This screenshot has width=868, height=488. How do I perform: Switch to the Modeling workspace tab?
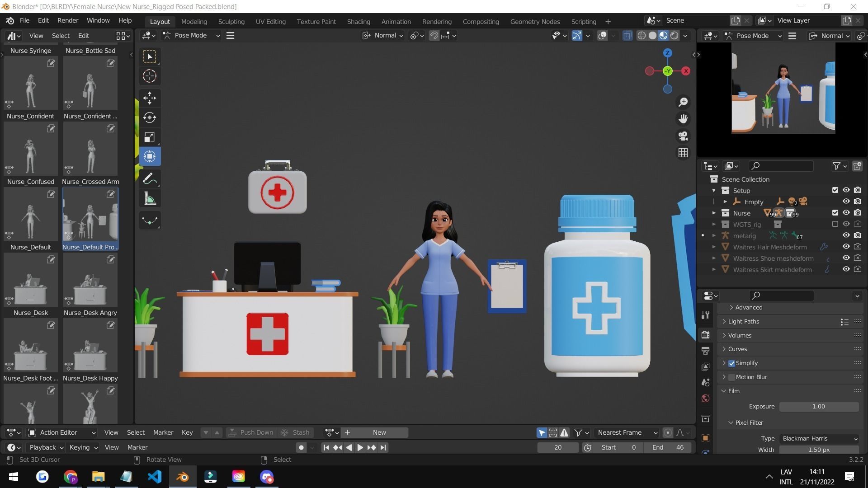click(x=194, y=22)
